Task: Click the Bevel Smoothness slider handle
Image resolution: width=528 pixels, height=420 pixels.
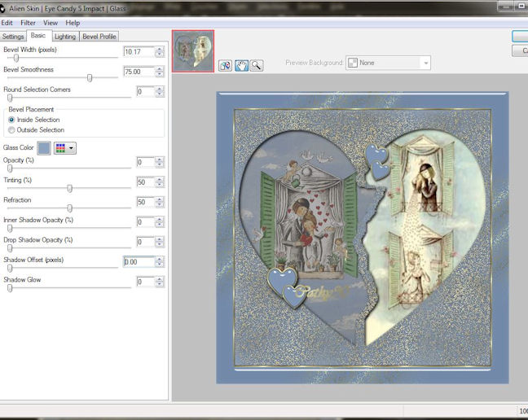Action: coord(90,78)
